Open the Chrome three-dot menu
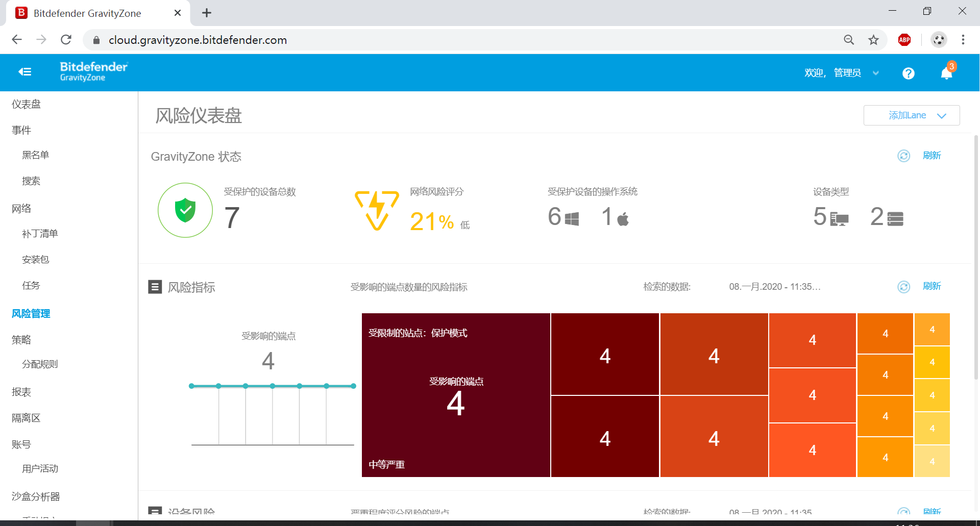This screenshot has height=526, width=980. [x=963, y=40]
